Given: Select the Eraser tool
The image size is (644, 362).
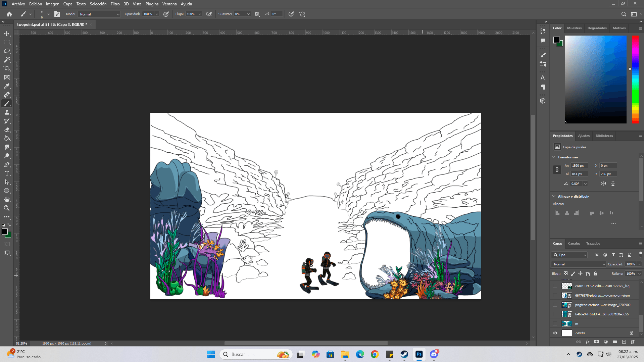Looking at the screenshot, I should pos(7,130).
